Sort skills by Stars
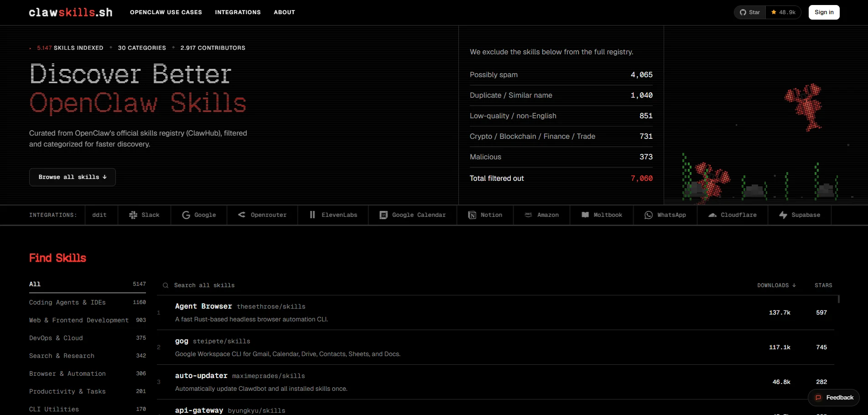 pos(824,285)
